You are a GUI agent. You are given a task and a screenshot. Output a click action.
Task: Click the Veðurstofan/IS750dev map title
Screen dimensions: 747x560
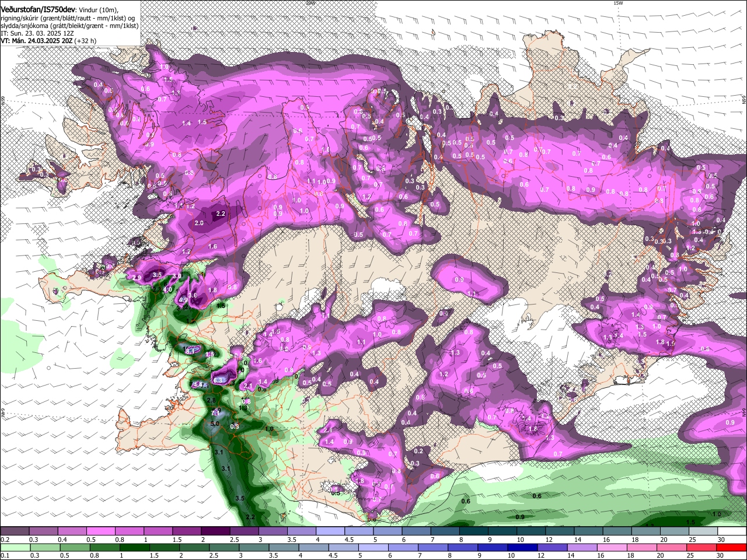[x=38, y=10]
